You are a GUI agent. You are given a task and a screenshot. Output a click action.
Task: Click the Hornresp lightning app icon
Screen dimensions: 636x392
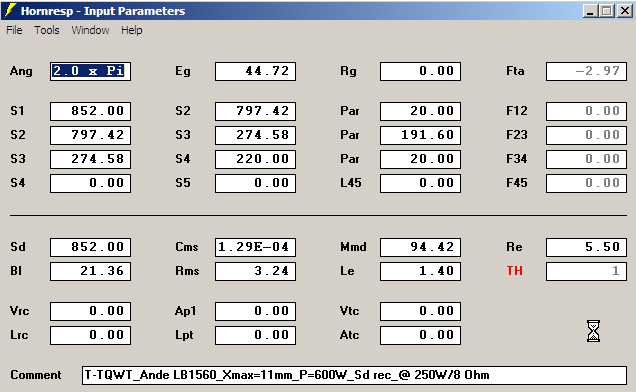[x=10, y=11]
